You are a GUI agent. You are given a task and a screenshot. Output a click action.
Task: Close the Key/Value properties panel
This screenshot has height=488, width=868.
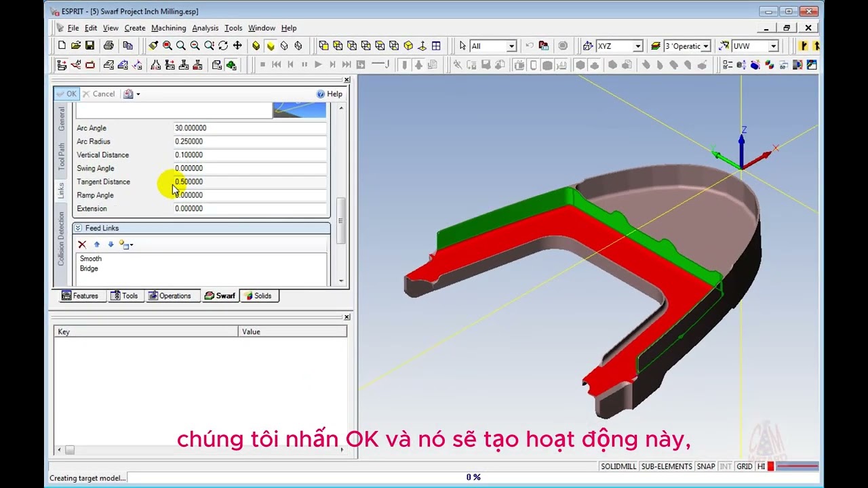tap(347, 317)
